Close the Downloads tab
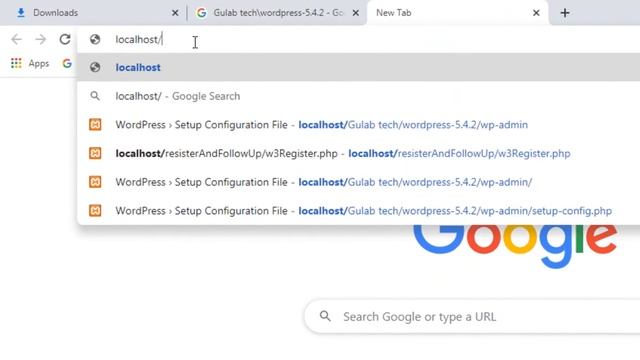Image resolution: width=640 pixels, height=360 pixels. coord(175,13)
